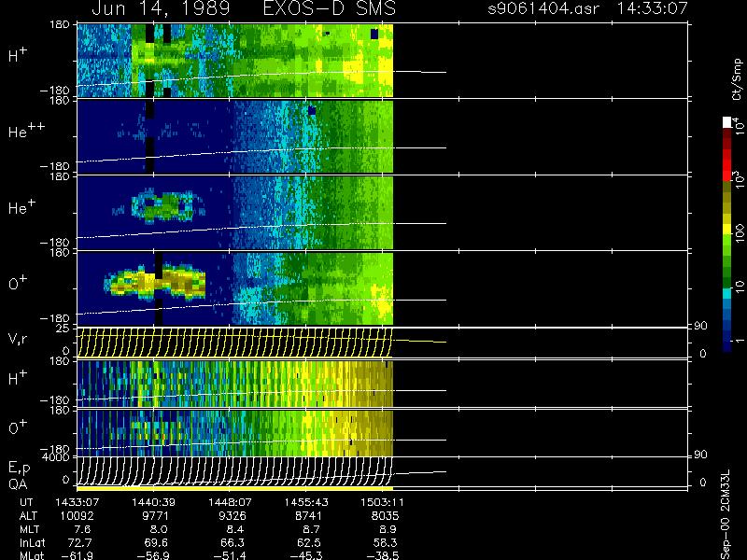Click the MLT value '7.6'
Viewport: 747px width, 560px height.
(82, 529)
